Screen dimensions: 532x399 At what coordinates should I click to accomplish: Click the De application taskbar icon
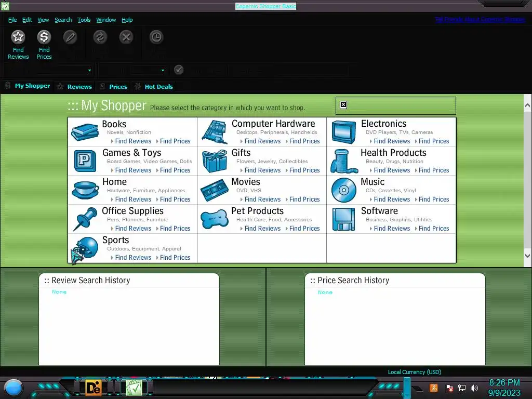point(93,388)
